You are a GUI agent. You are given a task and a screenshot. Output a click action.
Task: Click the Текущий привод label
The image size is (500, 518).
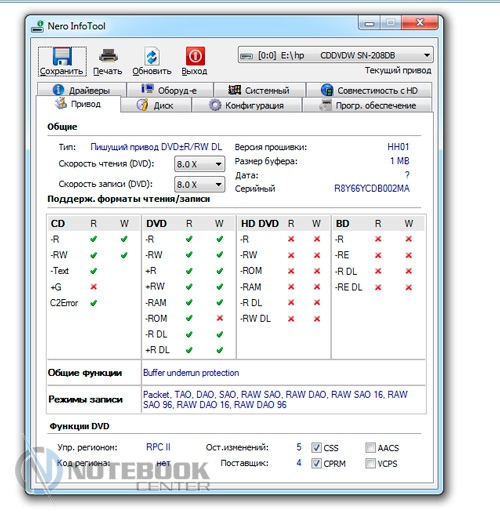tap(398, 70)
